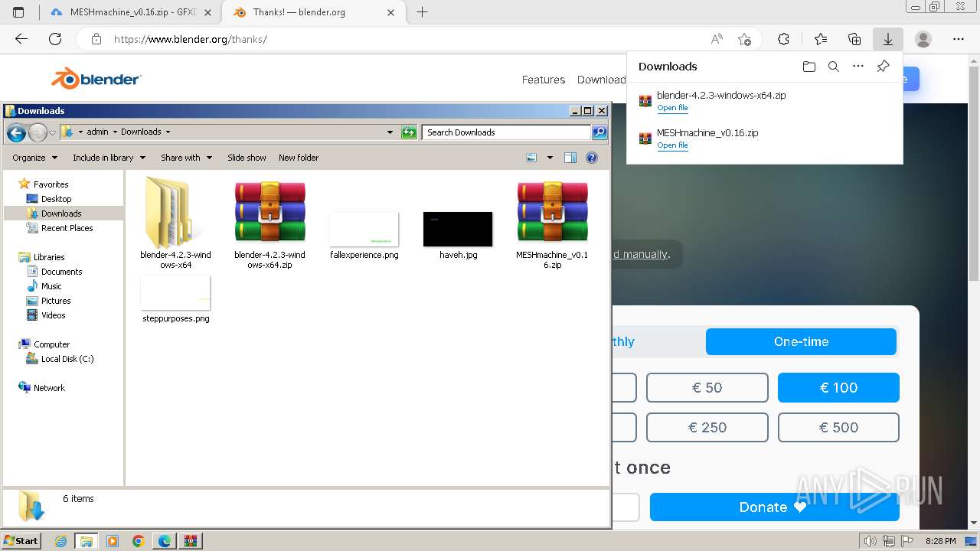Image resolution: width=980 pixels, height=551 pixels.
Task: Open view options dropdown arrow in Explorer
Action: [550, 158]
